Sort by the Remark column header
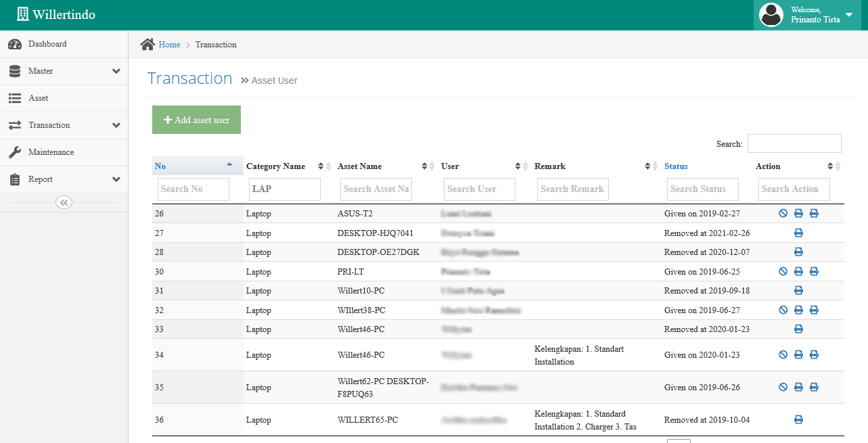 click(x=597, y=166)
